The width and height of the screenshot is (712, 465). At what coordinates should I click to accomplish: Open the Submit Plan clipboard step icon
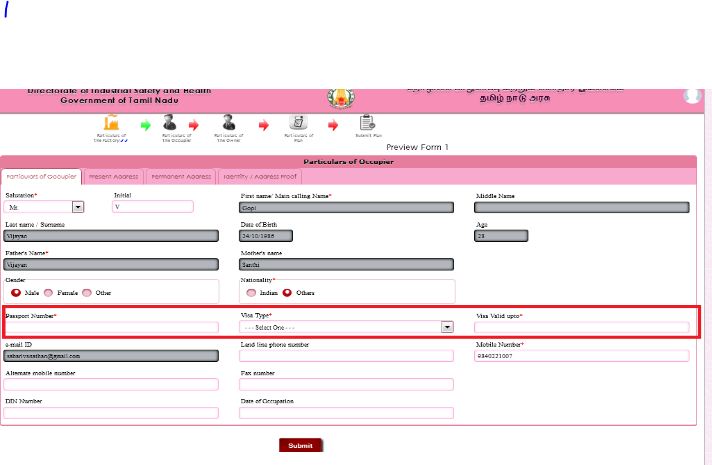(x=367, y=123)
